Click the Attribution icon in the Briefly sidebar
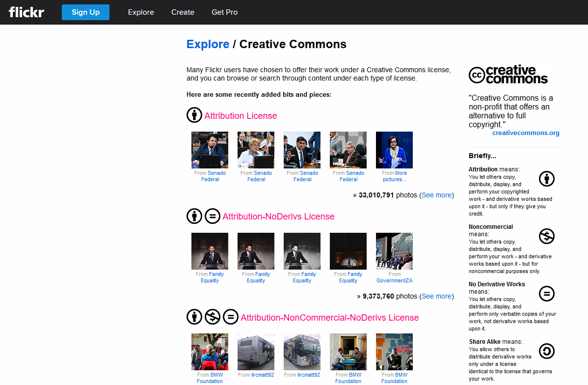588x385 pixels. [x=547, y=179]
